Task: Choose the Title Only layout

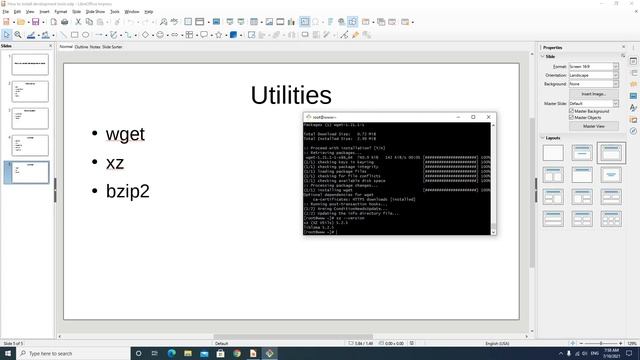Action: (x=582, y=175)
